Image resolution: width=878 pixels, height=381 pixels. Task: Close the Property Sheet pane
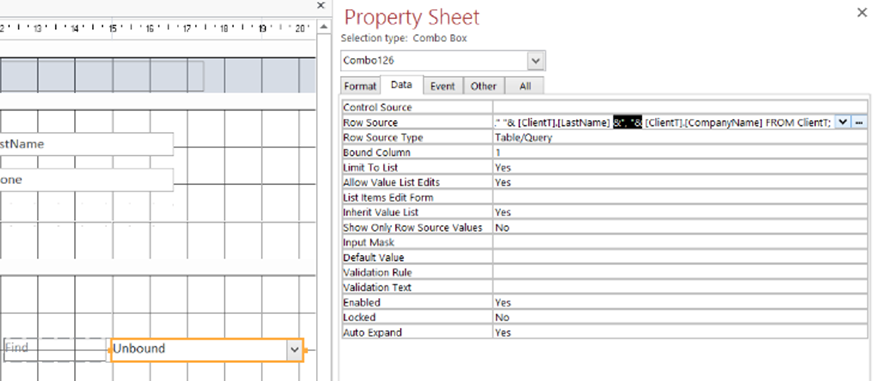[x=862, y=12]
